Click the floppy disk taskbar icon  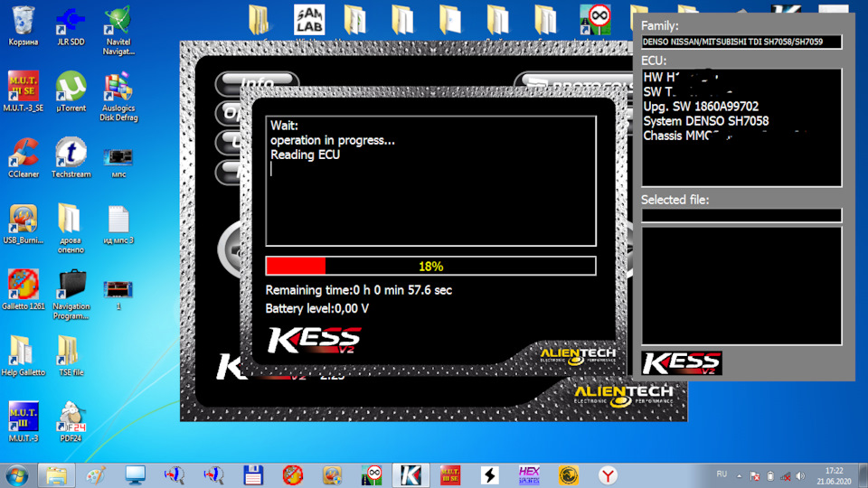[253, 475]
